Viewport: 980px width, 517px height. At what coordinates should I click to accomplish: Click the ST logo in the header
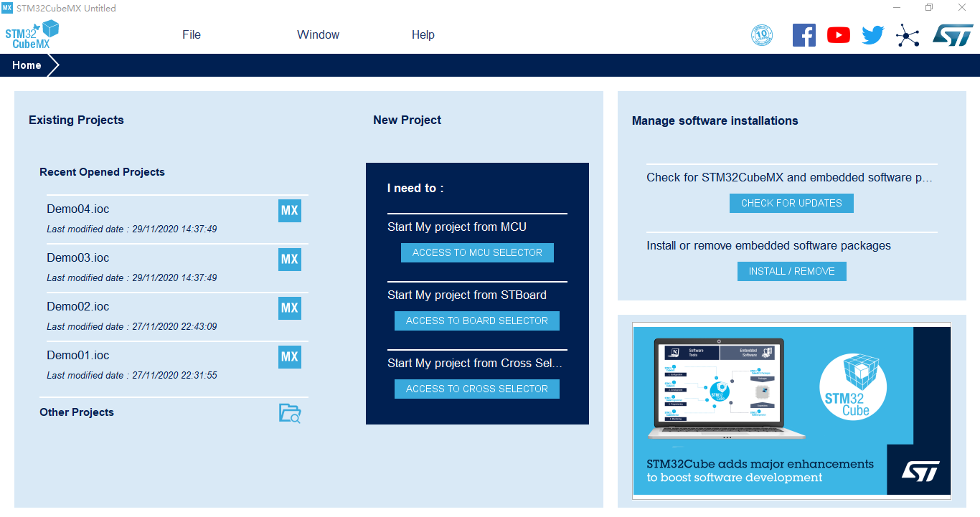[953, 35]
